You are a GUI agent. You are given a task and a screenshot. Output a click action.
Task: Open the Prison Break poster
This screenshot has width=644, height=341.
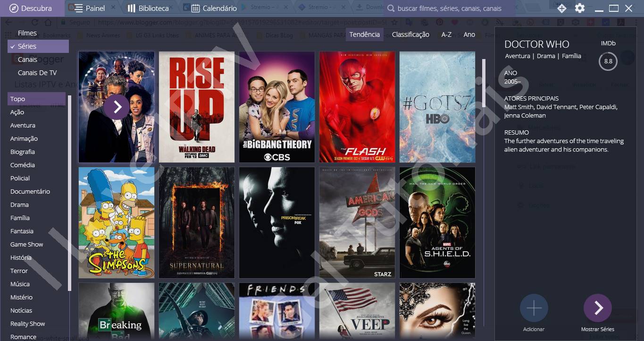point(277,222)
